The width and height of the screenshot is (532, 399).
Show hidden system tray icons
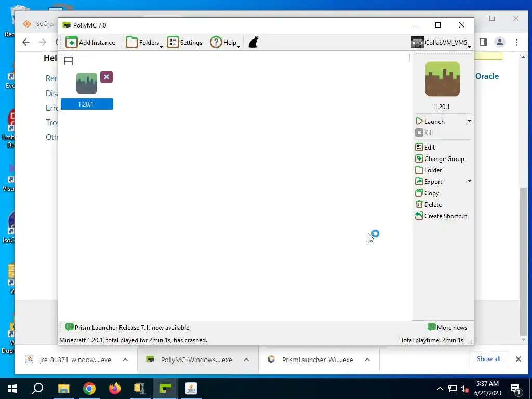(x=440, y=389)
